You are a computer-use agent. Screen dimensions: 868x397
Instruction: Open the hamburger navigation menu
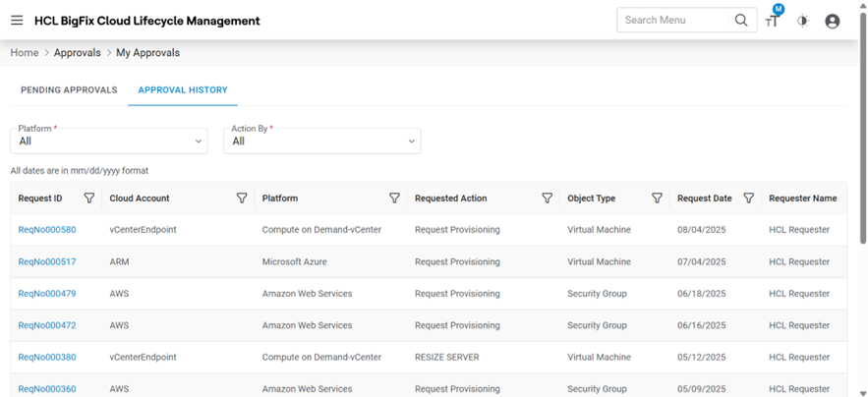[17, 21]
